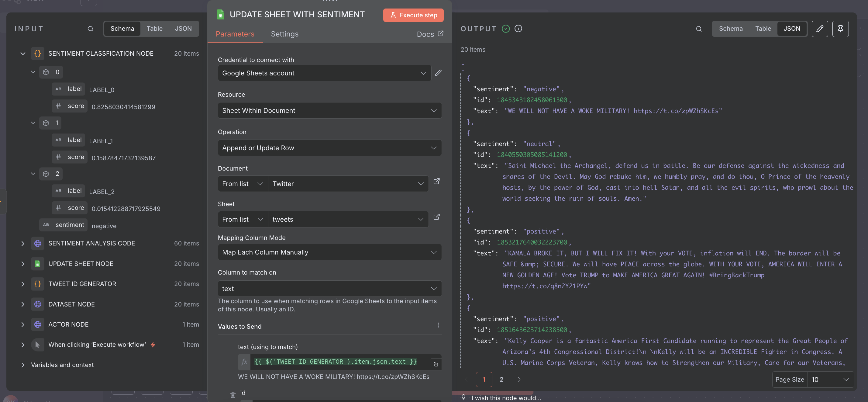Switch input view to JSON
868x402 pixels.
tap(183, 29)
